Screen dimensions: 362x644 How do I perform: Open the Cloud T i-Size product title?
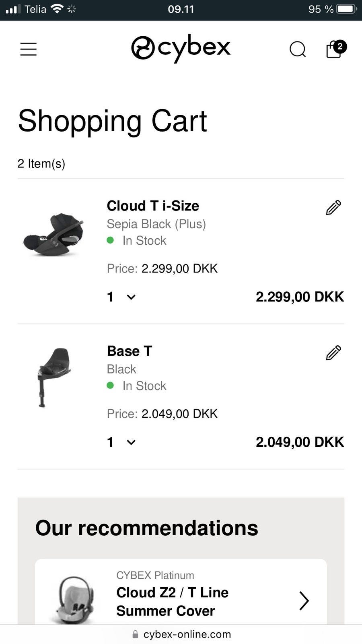point(153,206)
